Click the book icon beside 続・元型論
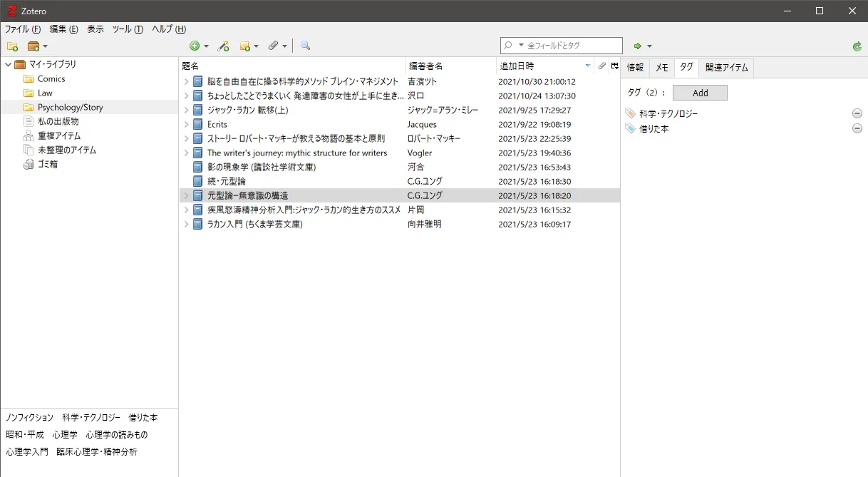The image size is (868, 477). 198,181
